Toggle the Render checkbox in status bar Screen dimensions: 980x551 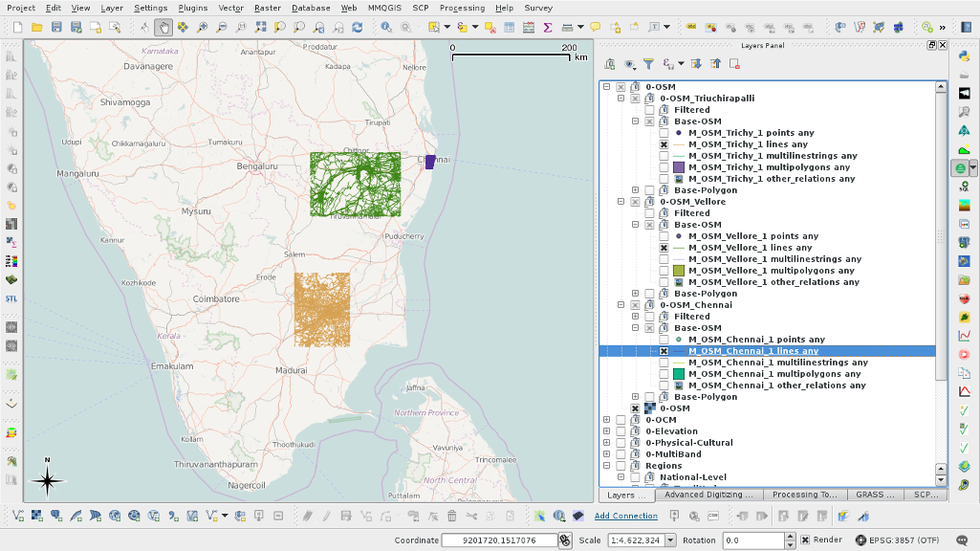point(805,540)
